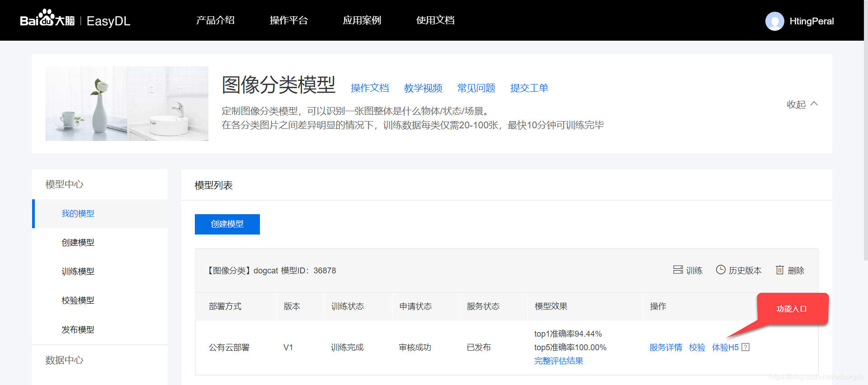The height and width of the screenshot is (385, 868).
Task: Click the Baidu Brain paw logo
Action: coord(47,18)
